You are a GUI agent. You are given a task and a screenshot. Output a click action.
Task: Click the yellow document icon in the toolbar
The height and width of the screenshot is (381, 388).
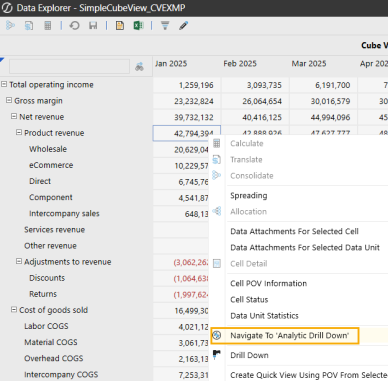120,26
